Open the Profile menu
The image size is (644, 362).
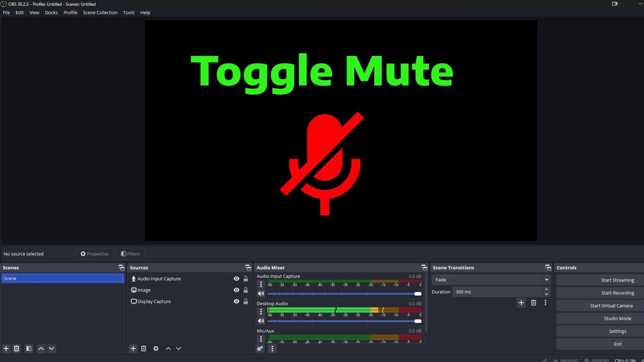(70, 13)
